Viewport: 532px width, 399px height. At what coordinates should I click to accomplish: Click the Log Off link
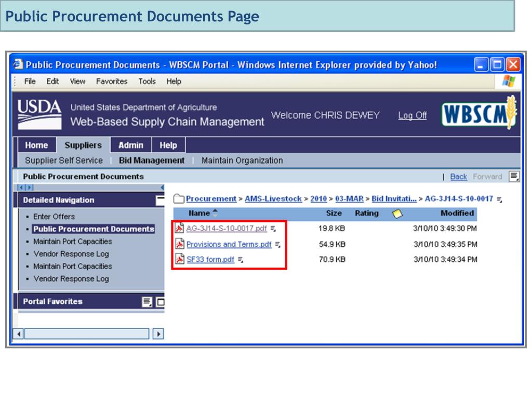[413, 116]
